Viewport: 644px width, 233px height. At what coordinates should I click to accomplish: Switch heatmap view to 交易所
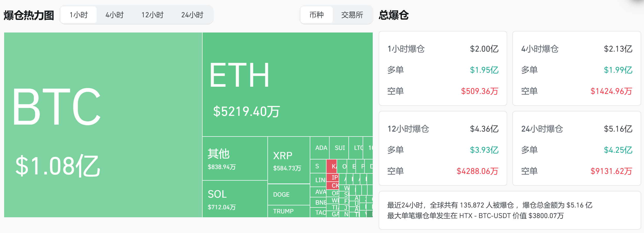[x=352, y=15]
